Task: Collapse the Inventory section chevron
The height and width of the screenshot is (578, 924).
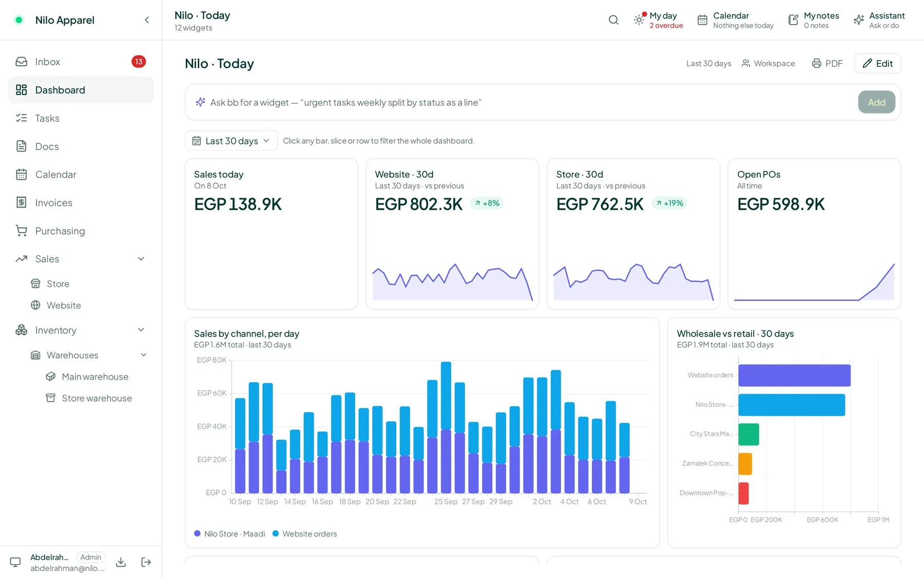Action: (x=141, y=330)
